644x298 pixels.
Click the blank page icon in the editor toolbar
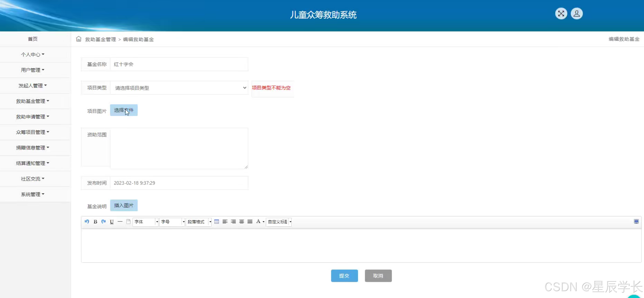click(x=128, y=221)
